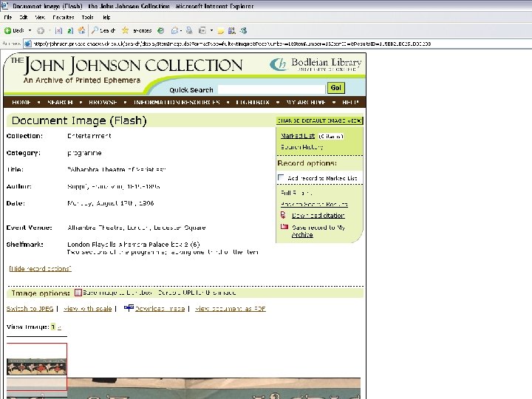This screenshot has height=399, width=532.
Task: Open INFORMATION RESOURCES in site navigation
Action: 177,102
